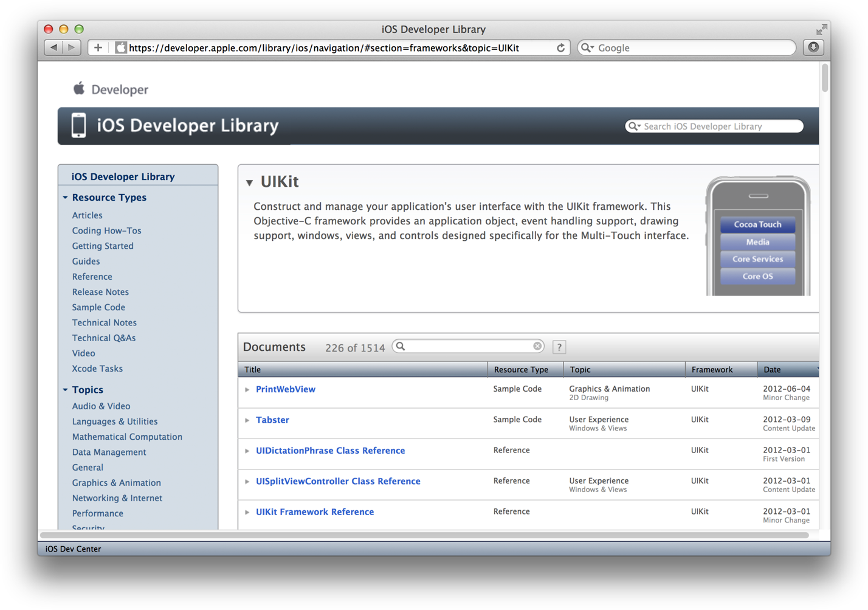Clear the Documents search with the x icon
Screen dimensions: 868x610
[x=537, y=345]
